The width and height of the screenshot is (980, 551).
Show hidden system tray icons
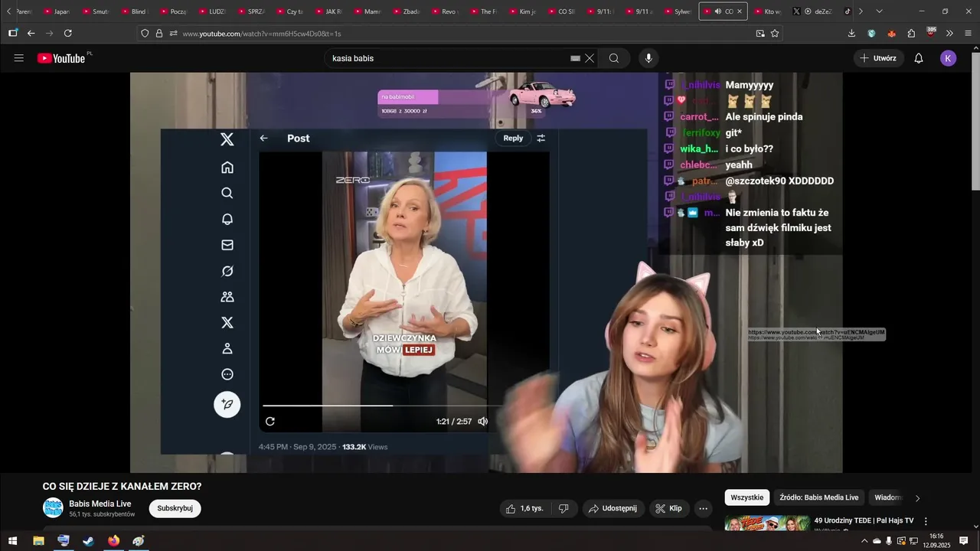[865, 541]
